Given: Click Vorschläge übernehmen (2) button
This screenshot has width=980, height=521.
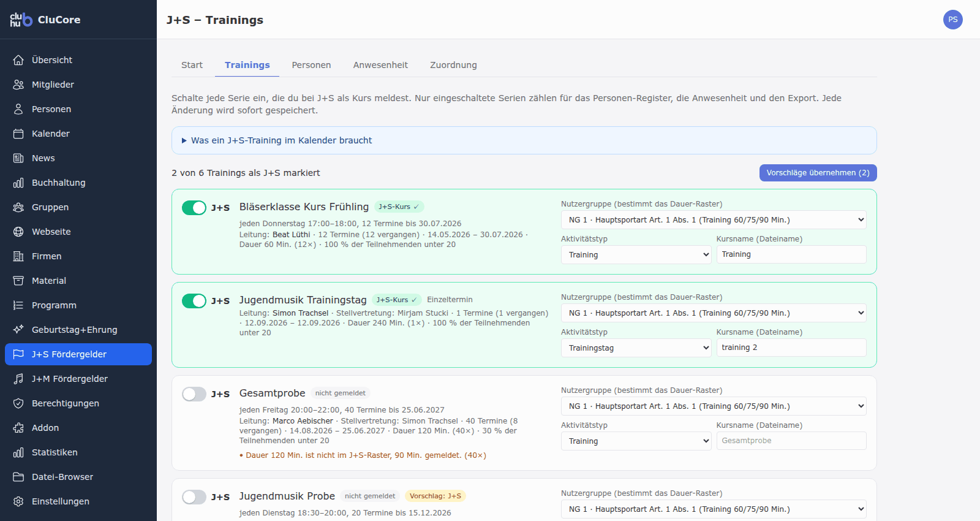Looking at the screenshot, I should pos(818,173).
